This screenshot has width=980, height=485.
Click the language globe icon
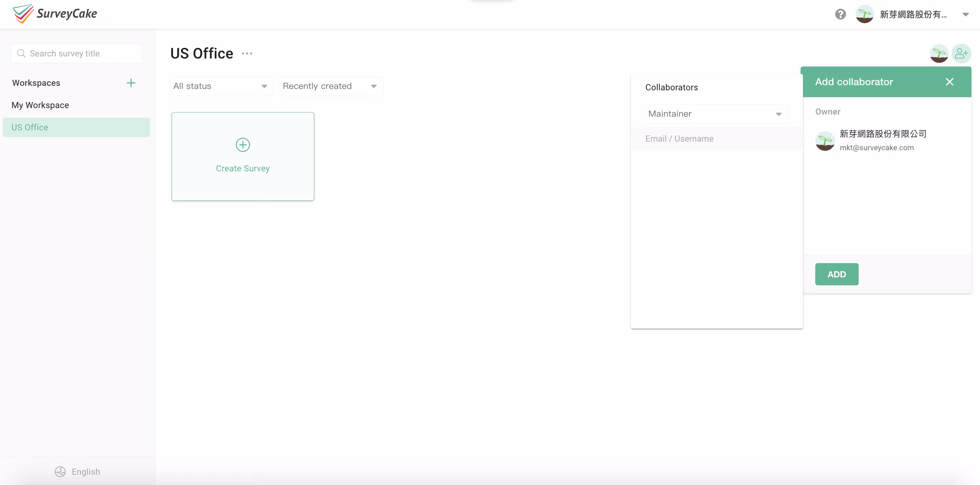tap(60, 472)
